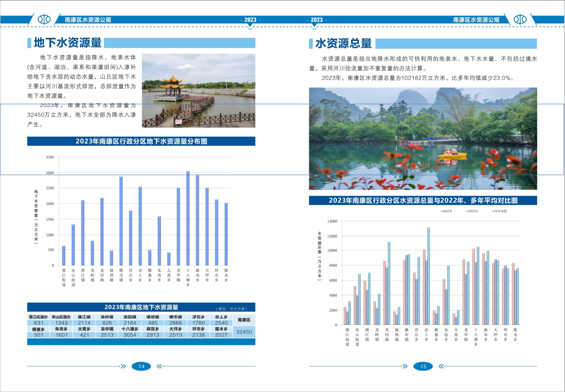
Task: Toggle the 多年均值 legend entry
Action: tap(498, 211)
